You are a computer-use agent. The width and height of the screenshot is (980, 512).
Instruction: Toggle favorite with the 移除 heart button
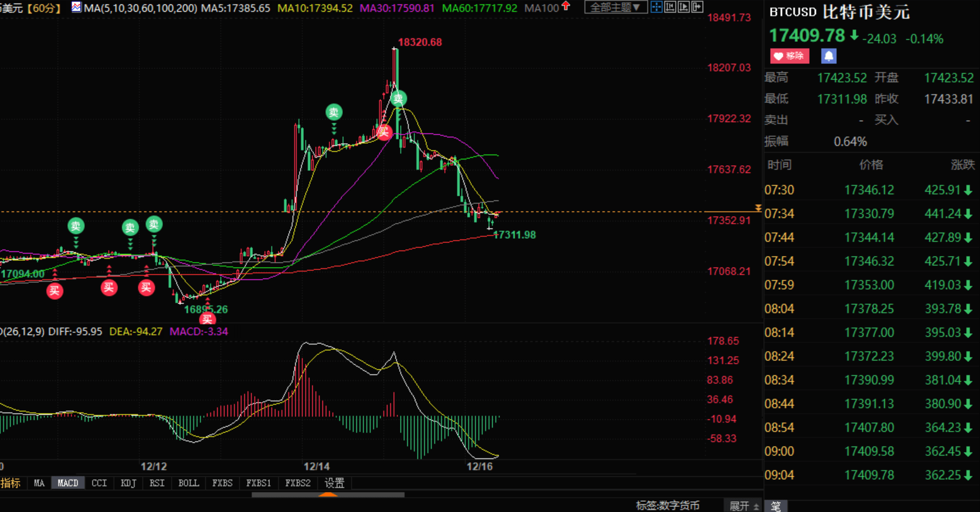point(789,56)
